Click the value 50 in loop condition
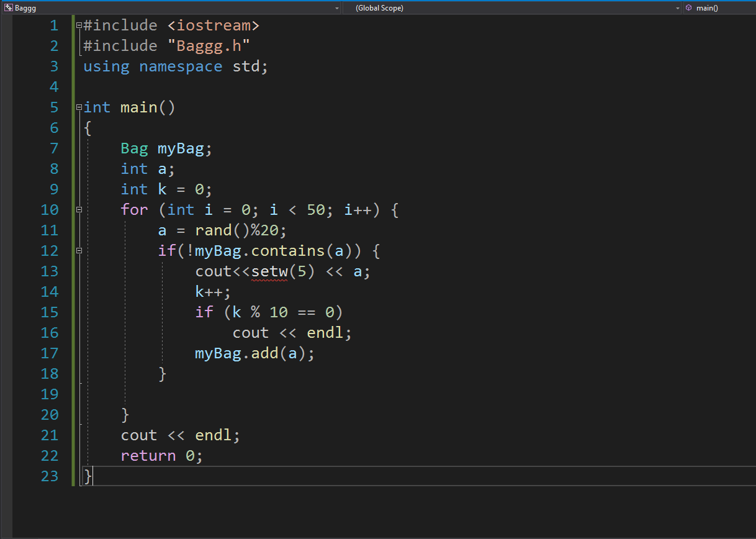756x539 pixels. click(316, 210)
